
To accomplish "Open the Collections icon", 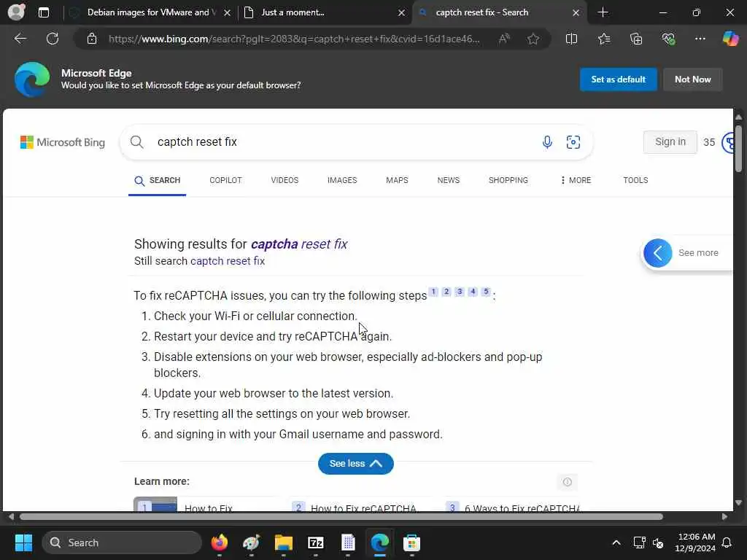I will (636, 39).
